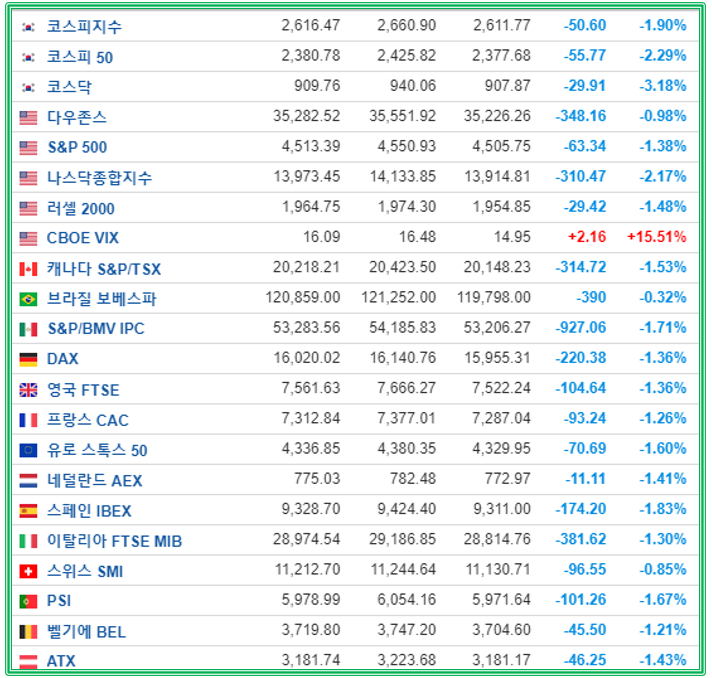The image size is (712, 678).
Task: Open the 스위스 SMI link
Action: pyautogui.click(x=85, y=571)
